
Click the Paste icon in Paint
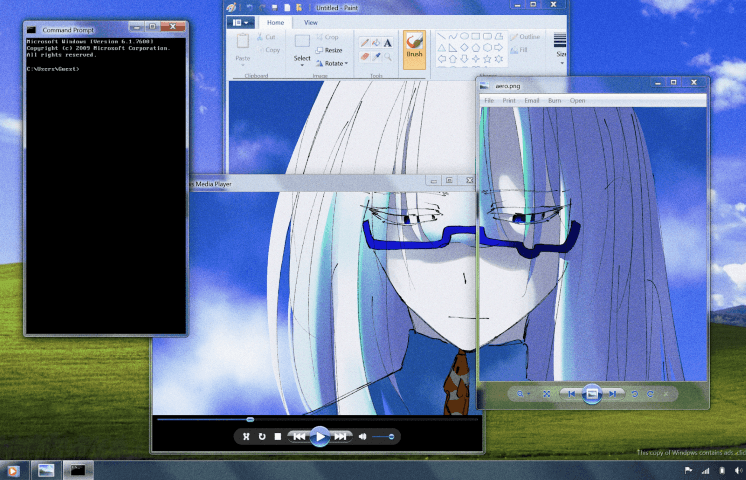243,41
